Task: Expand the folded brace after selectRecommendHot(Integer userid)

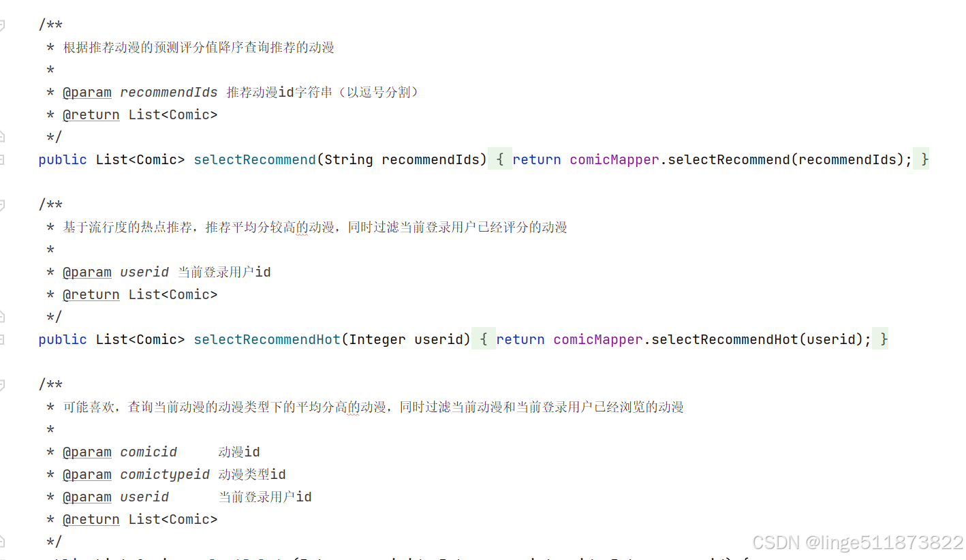Action: tap(484, 339)
